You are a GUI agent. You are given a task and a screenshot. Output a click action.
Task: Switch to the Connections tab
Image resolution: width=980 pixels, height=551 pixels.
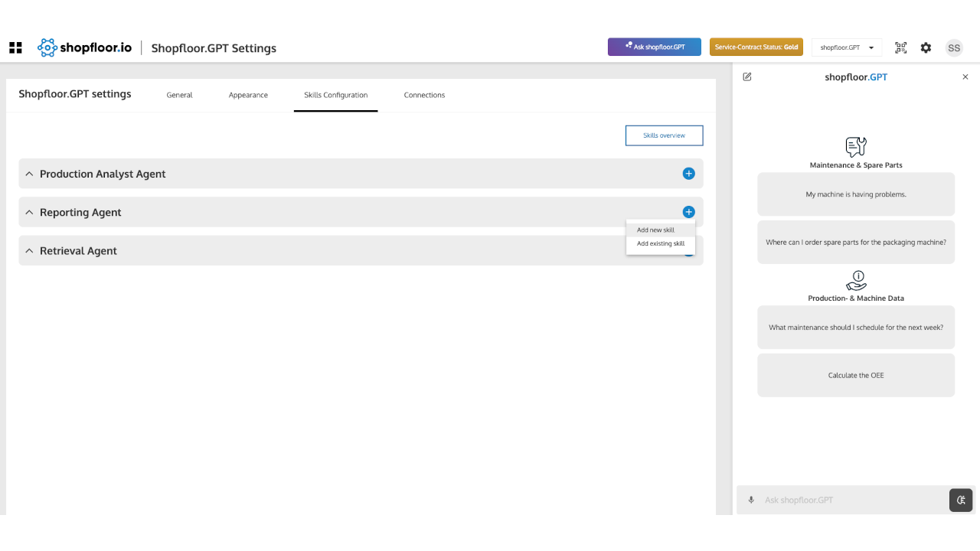[424, 95]
